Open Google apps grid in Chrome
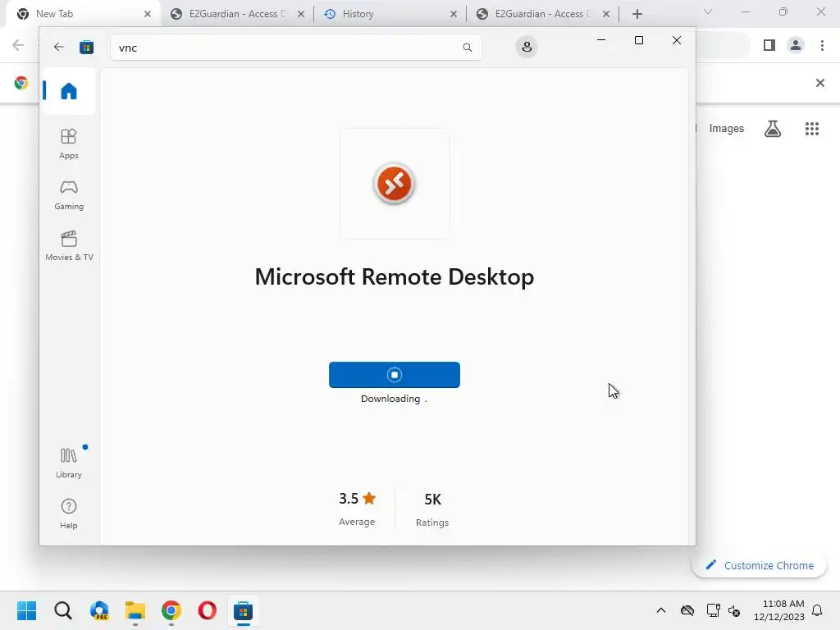 tap(811, 129)
